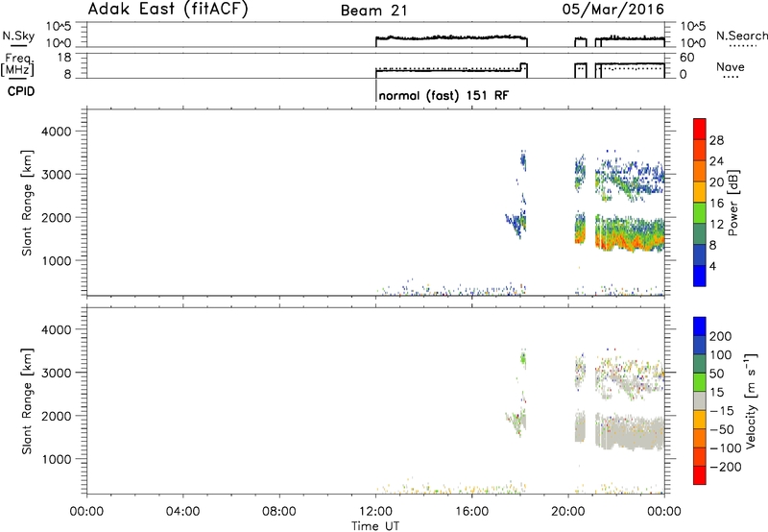Click the gray backscatter band in velocity panel
Screen dimensions: 768x532
tap(632, 433)
